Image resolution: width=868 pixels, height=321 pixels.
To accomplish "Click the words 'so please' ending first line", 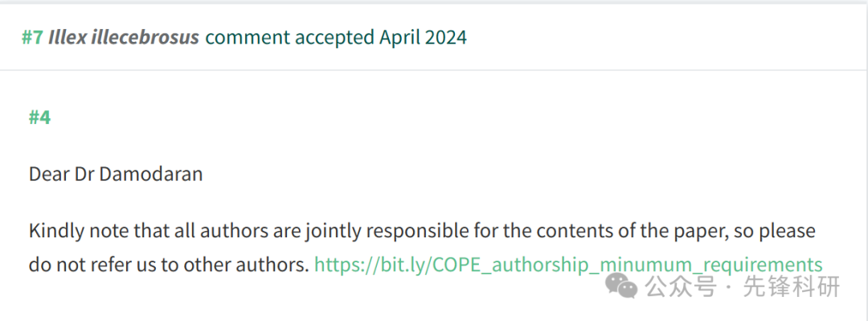I will (776, 231).
